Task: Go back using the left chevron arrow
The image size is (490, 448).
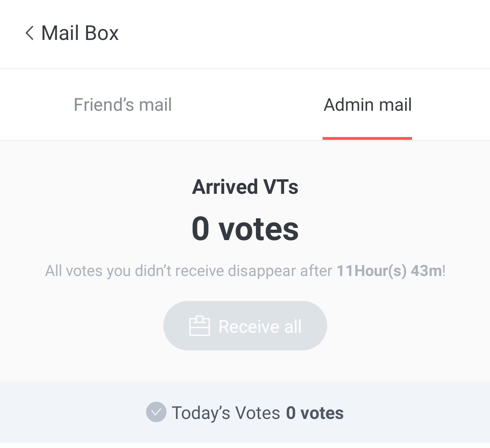Action: (x=29, y=33)
